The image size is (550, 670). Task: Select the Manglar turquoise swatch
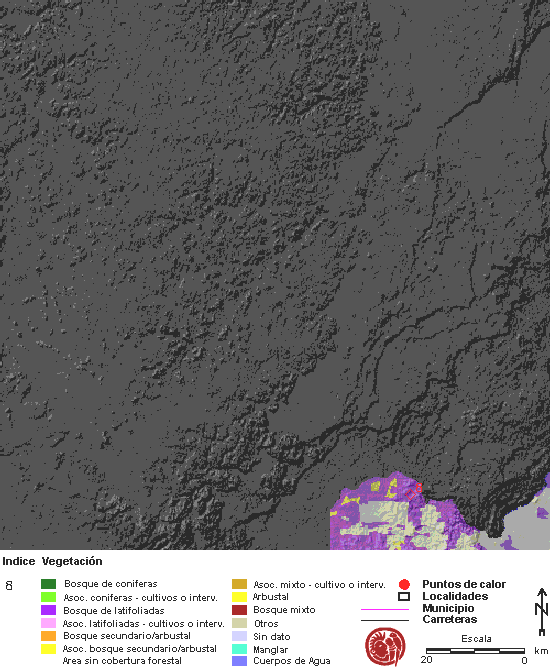point(239,649)
